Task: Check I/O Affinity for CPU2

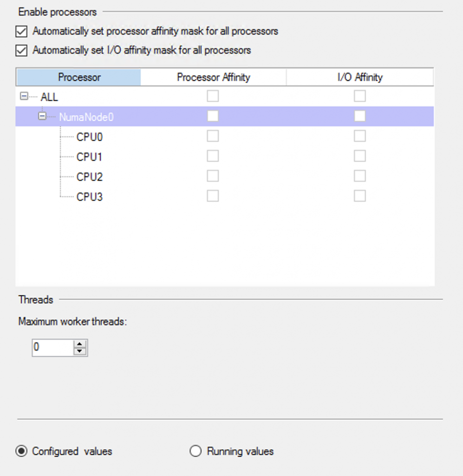Action: coord(360,176)
